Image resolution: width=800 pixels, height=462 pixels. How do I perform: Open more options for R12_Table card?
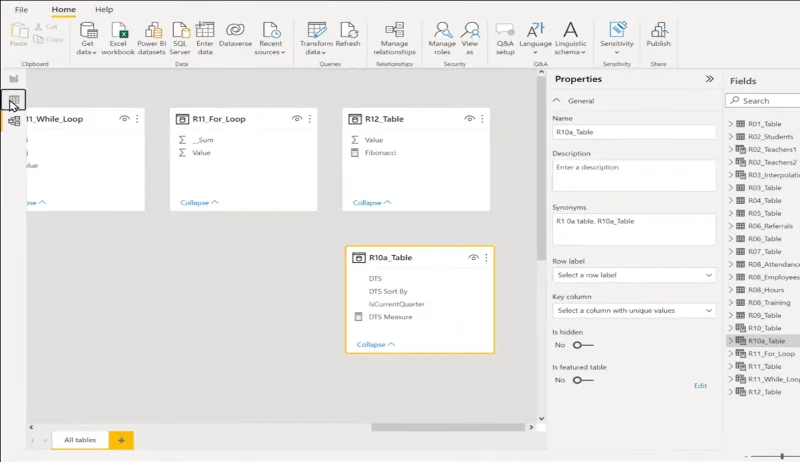coord(482,119)
